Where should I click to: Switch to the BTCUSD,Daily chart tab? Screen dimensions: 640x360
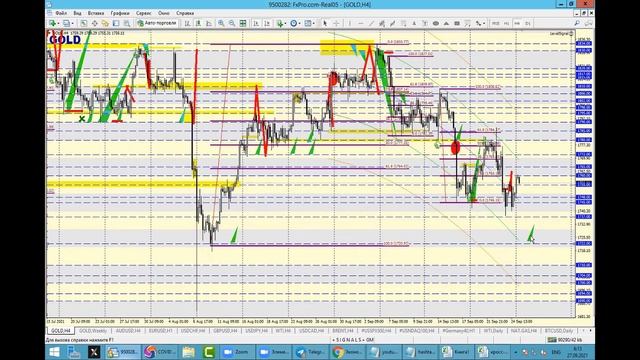coord(559,331)
